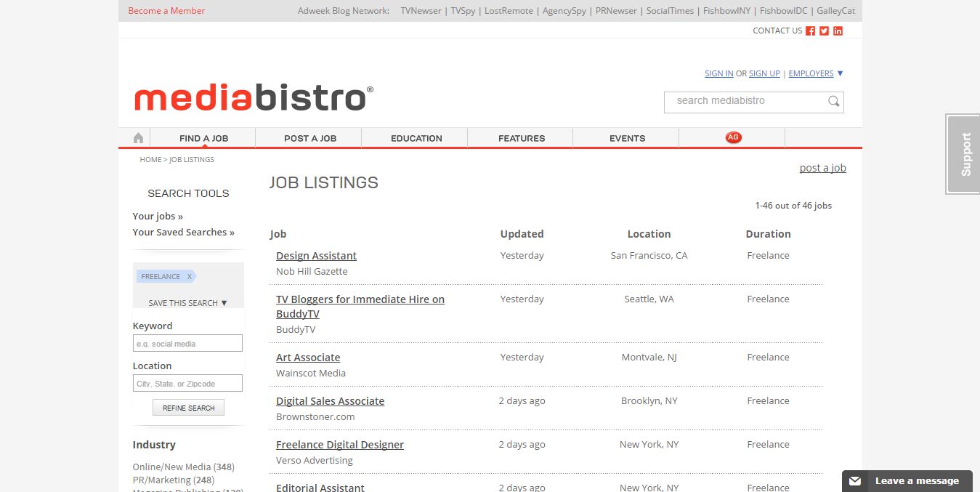This screenshot has width=980, height=492.
Task: Click the Brooklyn, NY location cell
Action: 649,401
